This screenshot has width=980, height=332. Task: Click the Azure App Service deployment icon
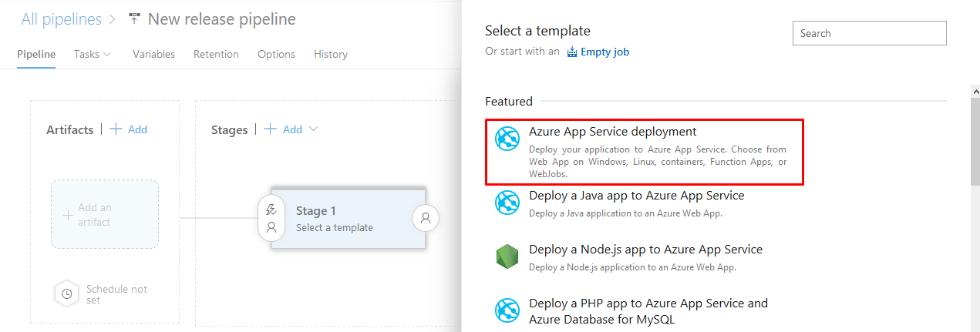(x=507, y=139)
